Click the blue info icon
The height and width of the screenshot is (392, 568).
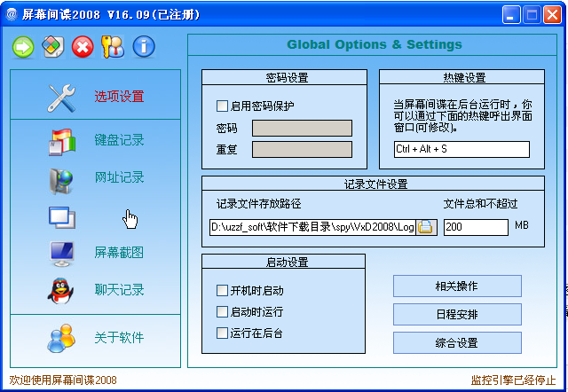[x=144, y=47]
